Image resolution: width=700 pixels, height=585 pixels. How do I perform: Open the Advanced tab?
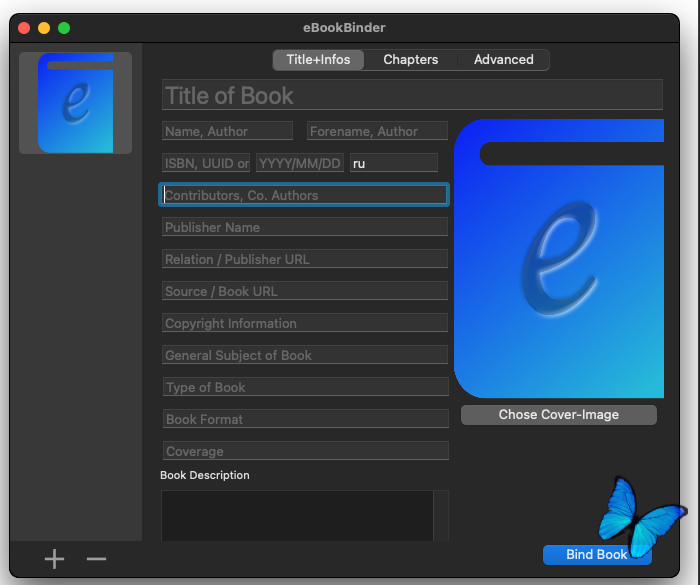pos(504,60)
